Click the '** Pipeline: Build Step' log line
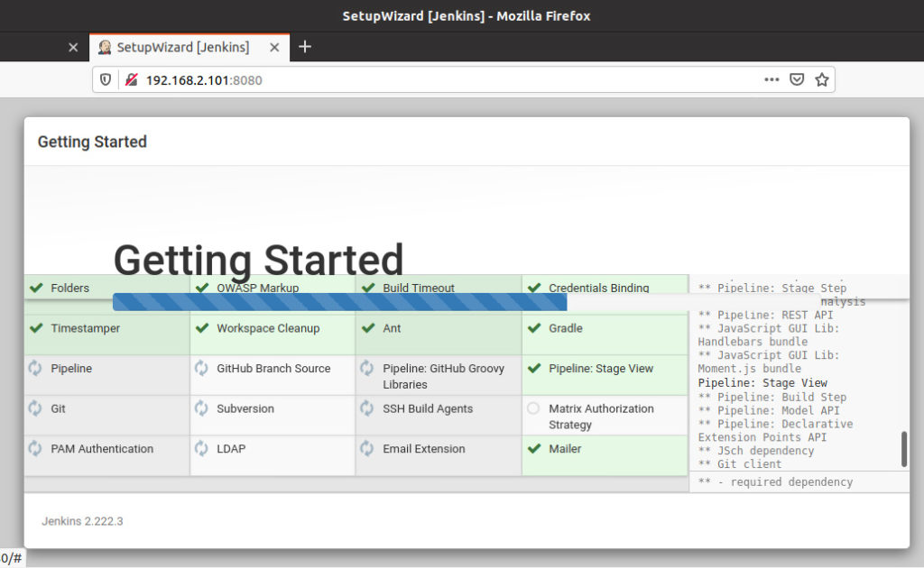The image size is (924, 568). [x=772, y=397]
